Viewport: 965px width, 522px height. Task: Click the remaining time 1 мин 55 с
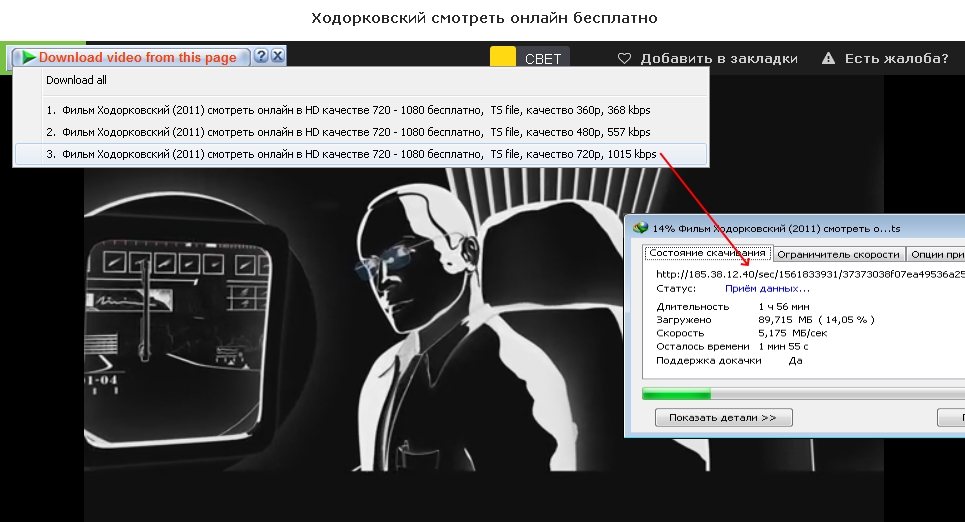[783, 347]
